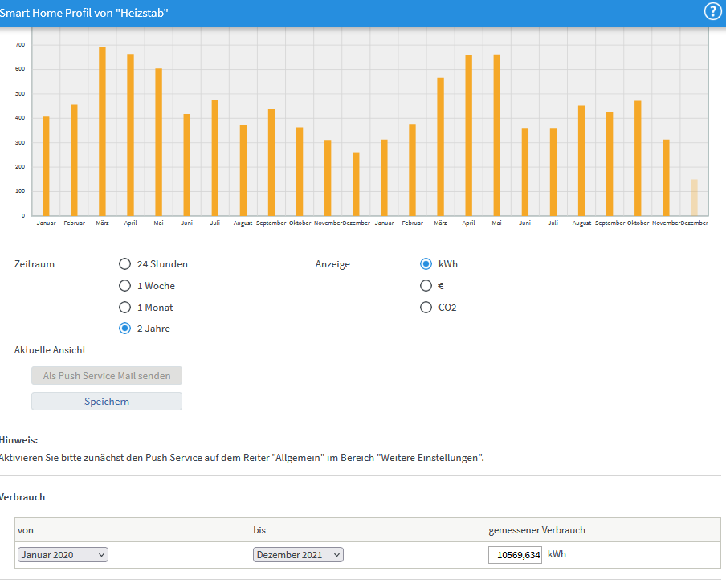Image resolution: width=726 pixels, height=588 pixels.
Task: Show consumption in € instead
Action: [x=426, y=286]
